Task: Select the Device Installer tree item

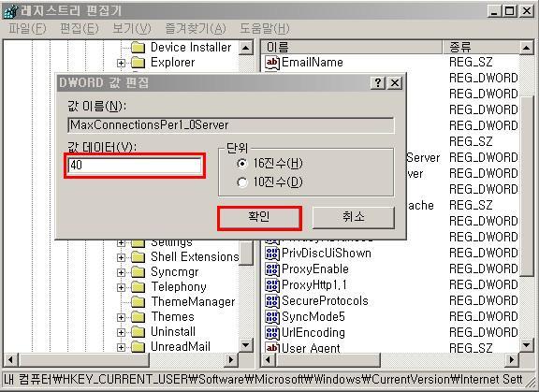Action: tap(191, 48)
